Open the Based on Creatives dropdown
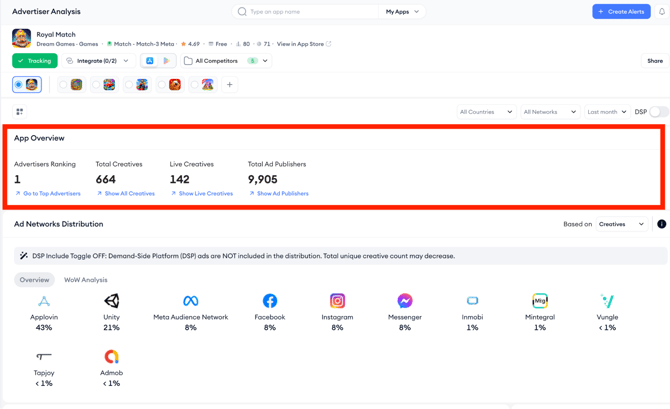The image size is (670, 409). pos(622,224)
